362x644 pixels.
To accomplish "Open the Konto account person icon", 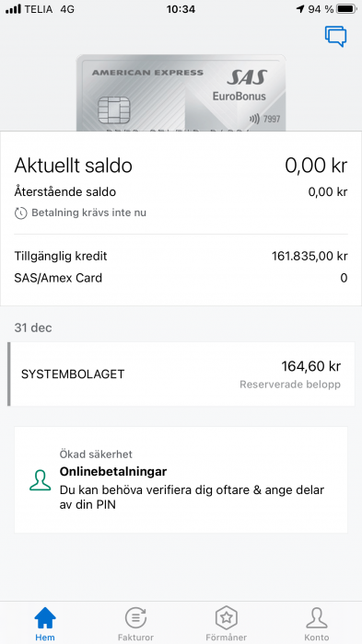I will (x=317, y=617).
